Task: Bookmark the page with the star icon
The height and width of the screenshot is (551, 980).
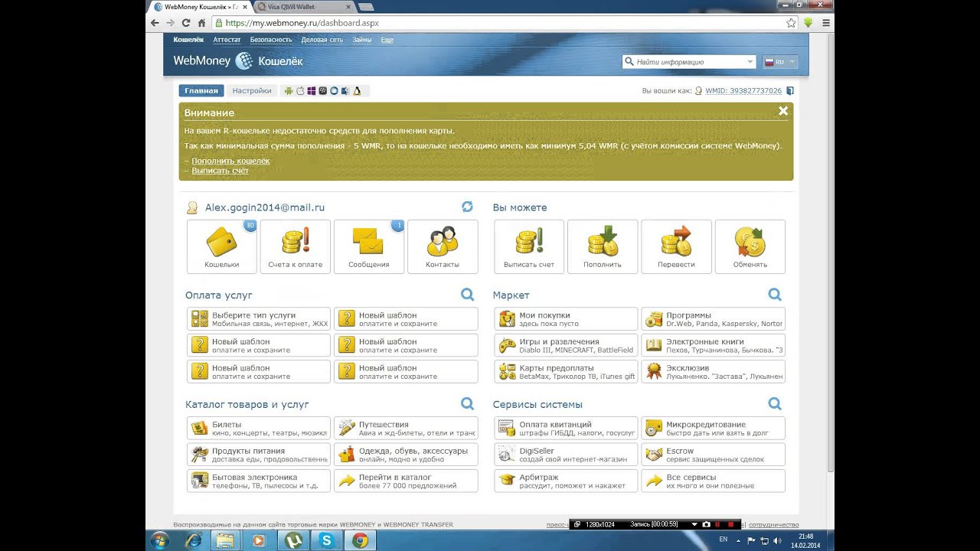Action: (x=792, y=23)
